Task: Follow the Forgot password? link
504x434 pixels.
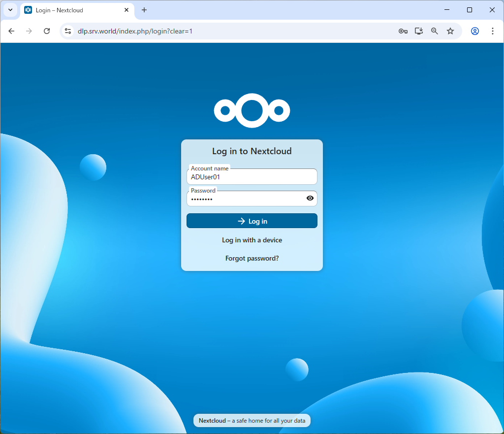Action: (x=252, y=258)
